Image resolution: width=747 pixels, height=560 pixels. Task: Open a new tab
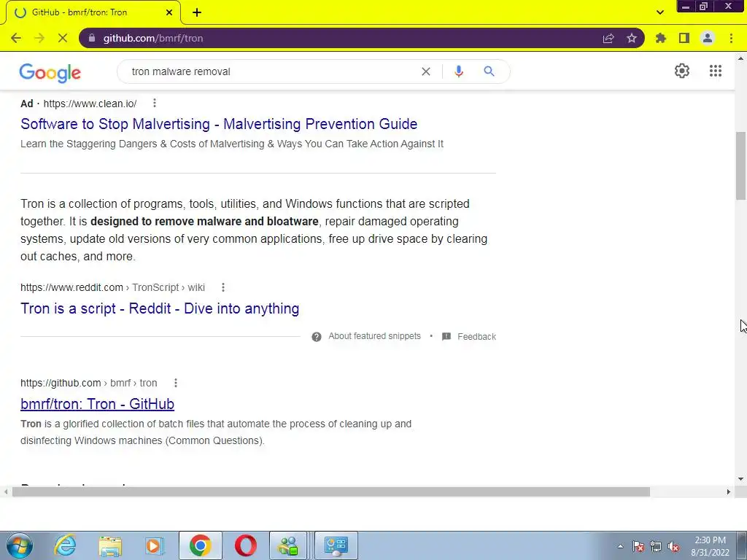pos(197,12)
